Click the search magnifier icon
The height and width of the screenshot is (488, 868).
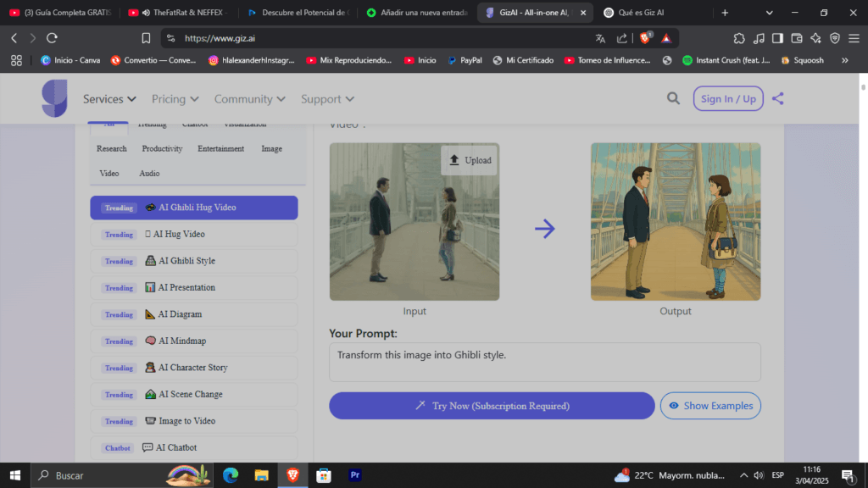673,98
